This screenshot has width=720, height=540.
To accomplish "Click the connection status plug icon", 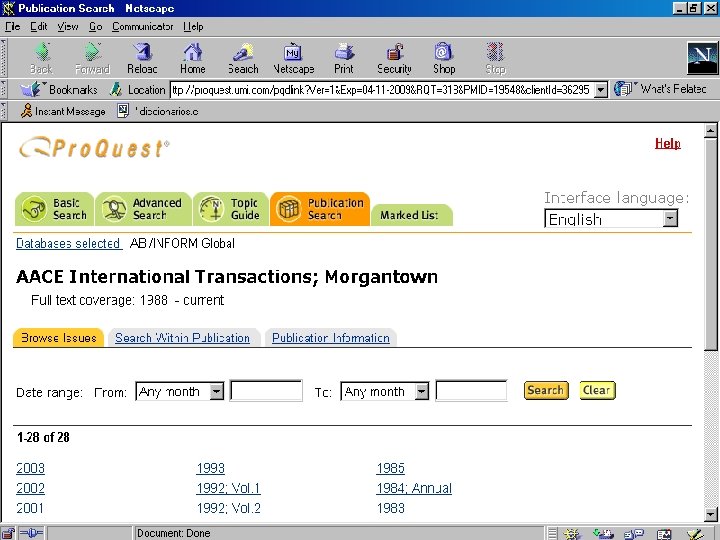I will pyautogui.click(x=31, y=533).
